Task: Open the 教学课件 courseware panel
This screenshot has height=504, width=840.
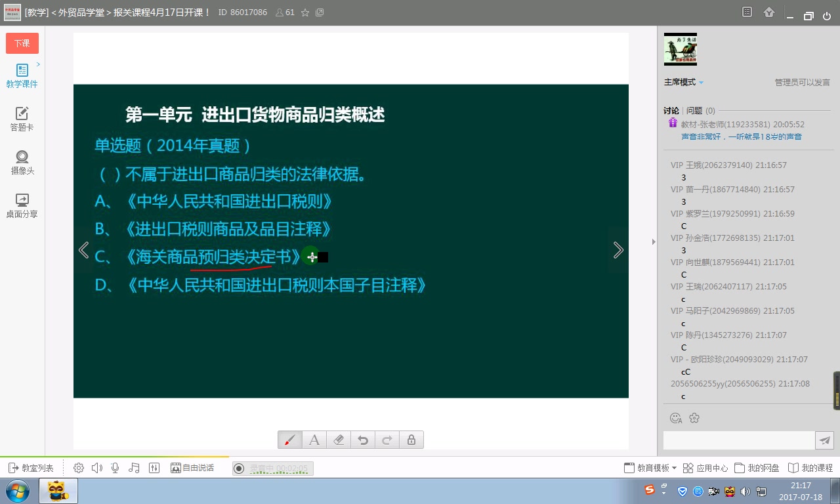Action: tap(22, 76)
